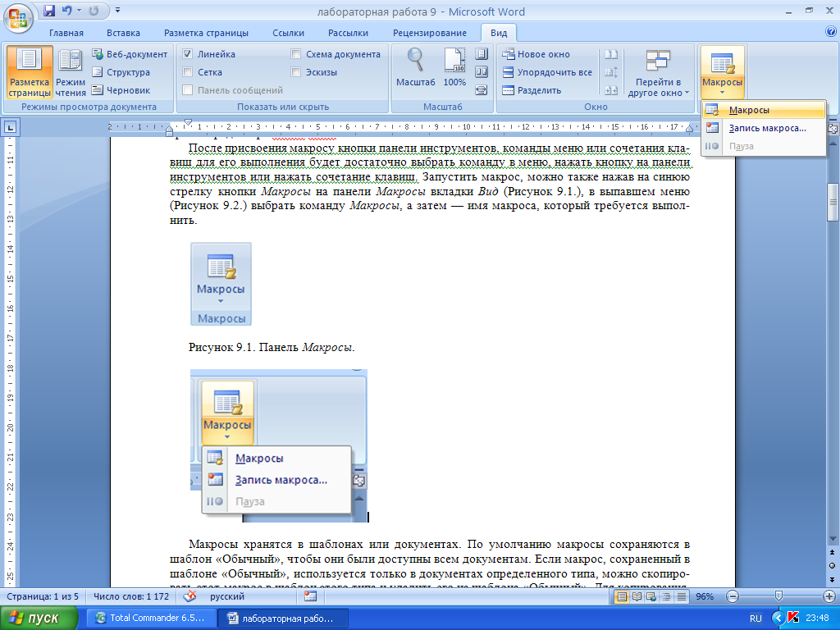The width and height of the screenshot is (840, 630).
Task: Open the Разметка страницы ribbon tab
Action: click(206, 33)
